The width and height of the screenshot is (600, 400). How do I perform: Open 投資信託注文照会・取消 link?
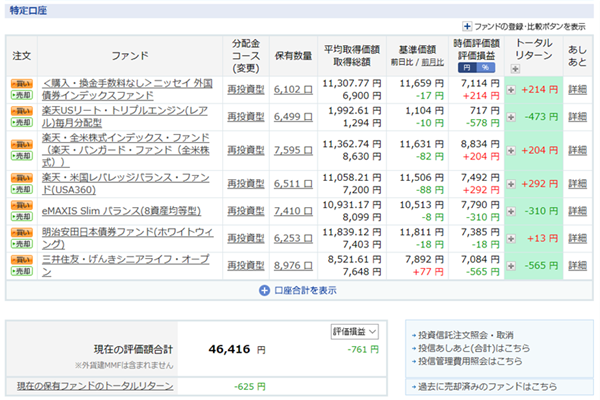click(x=469, y=335)
